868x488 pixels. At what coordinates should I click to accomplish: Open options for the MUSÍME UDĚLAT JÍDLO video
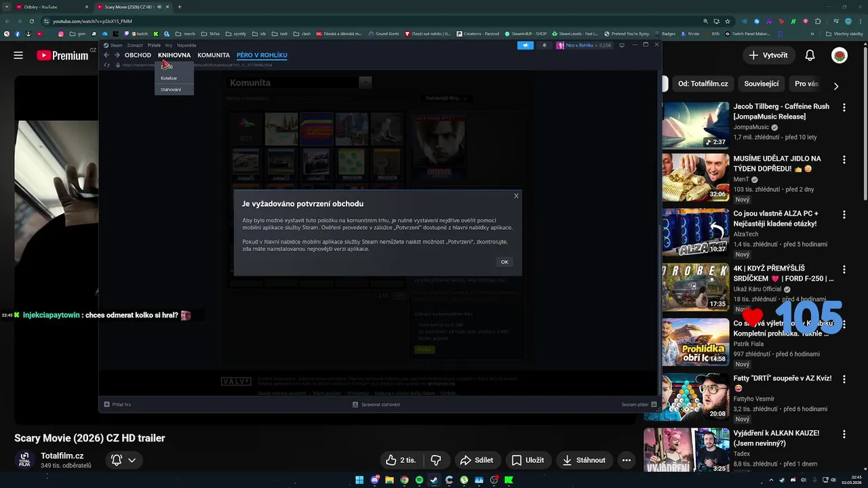[x=844, y=160]
